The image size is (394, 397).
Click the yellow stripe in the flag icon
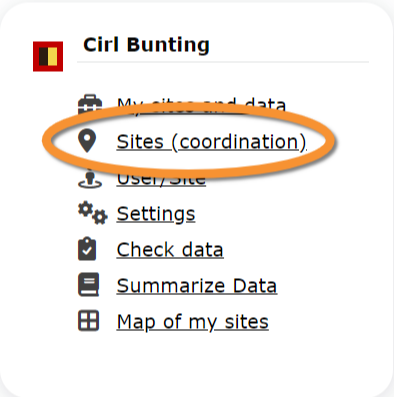53,56
